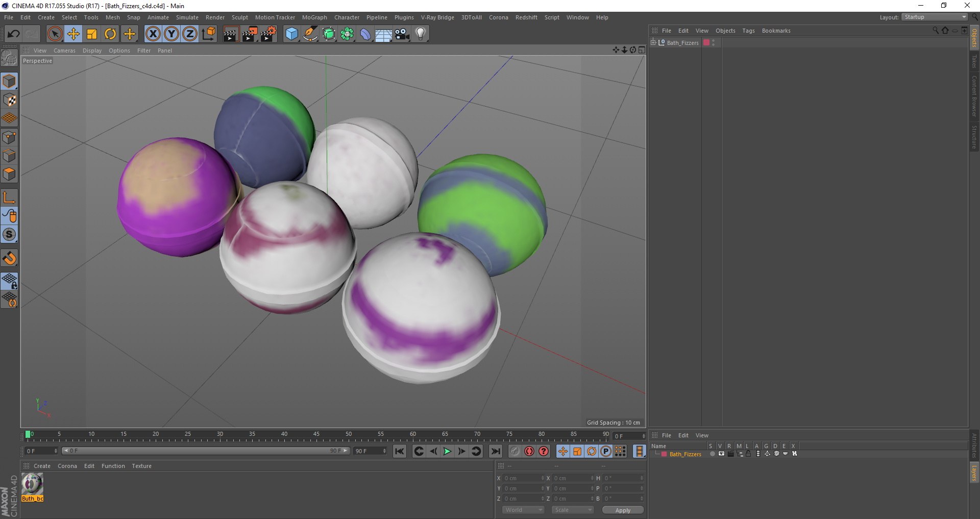
Task: Toggle X axis lock
Action: (x=153, y=34)
